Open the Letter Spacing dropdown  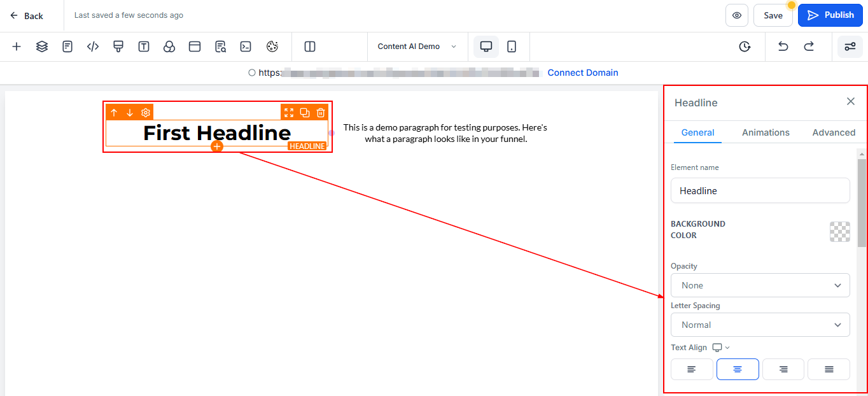760,325
